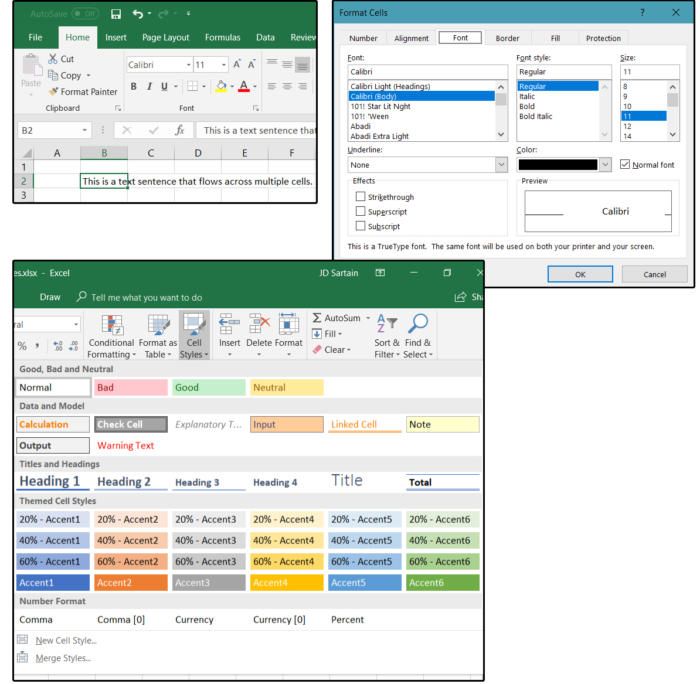The width and height of the screenshot is (700, 684).
Task: Open the Protection tab in Format Cells
Action: [x=603, y=38]
